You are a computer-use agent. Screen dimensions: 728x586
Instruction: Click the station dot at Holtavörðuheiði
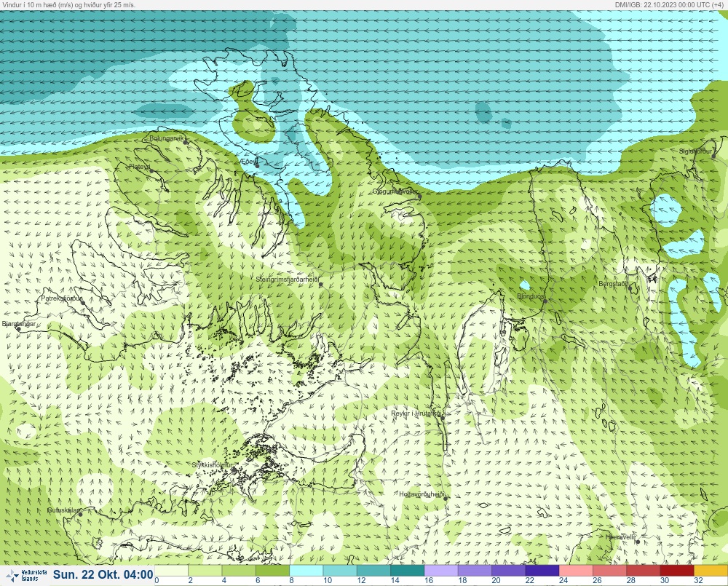point(446,499)
